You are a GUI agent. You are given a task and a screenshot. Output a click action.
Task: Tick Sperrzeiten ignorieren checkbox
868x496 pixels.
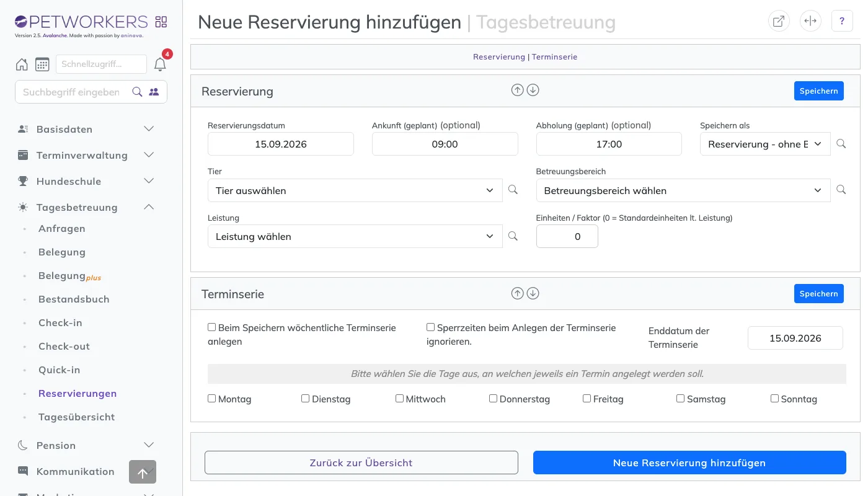(431, 327)
